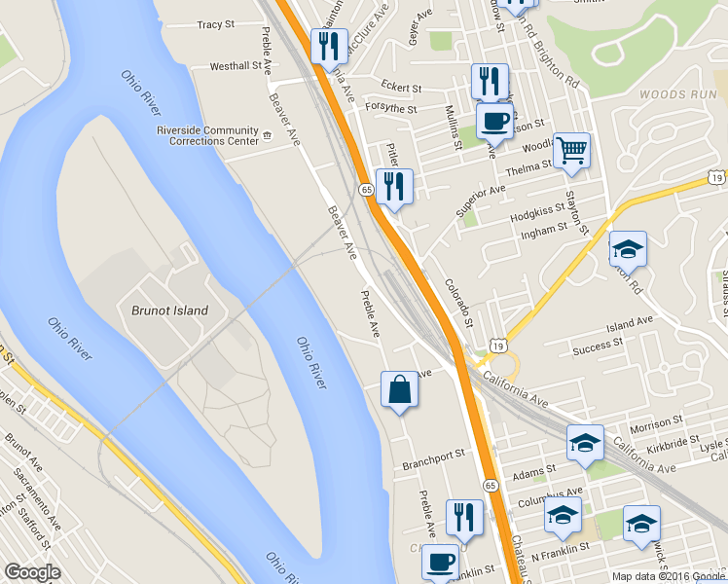728x584 pixels.
Task: Click the shopping cart marker by Thelma St
Action: (x=572, y=152)
